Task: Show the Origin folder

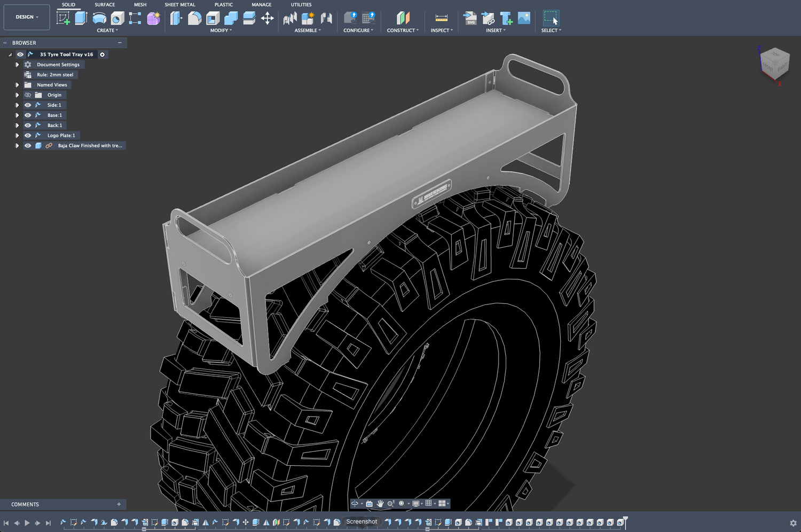Action: click(27, 95)
